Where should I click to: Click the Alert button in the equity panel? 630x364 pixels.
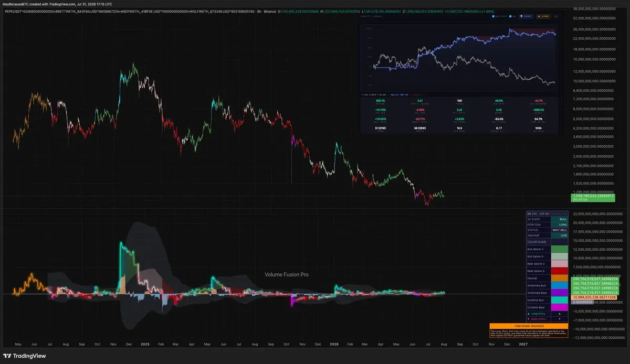tap(543, 16)
